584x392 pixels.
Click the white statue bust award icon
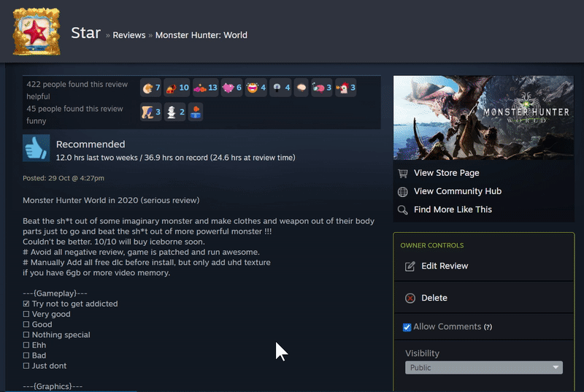tap(172, 112)
